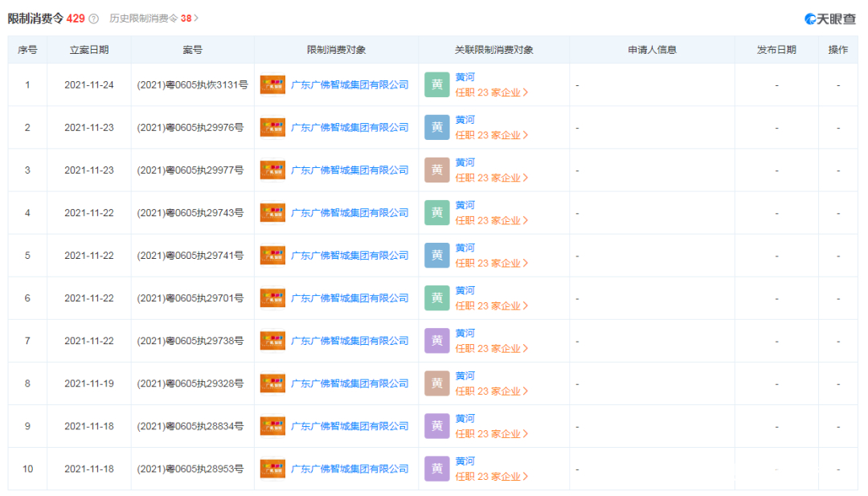Click 黄 avatar in row 执29741号

pos(436,255)
